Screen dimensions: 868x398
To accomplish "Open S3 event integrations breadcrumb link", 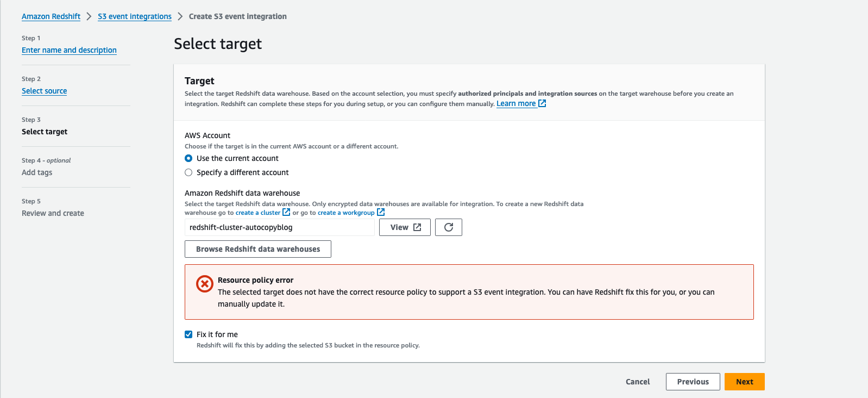I will [135, 16].
